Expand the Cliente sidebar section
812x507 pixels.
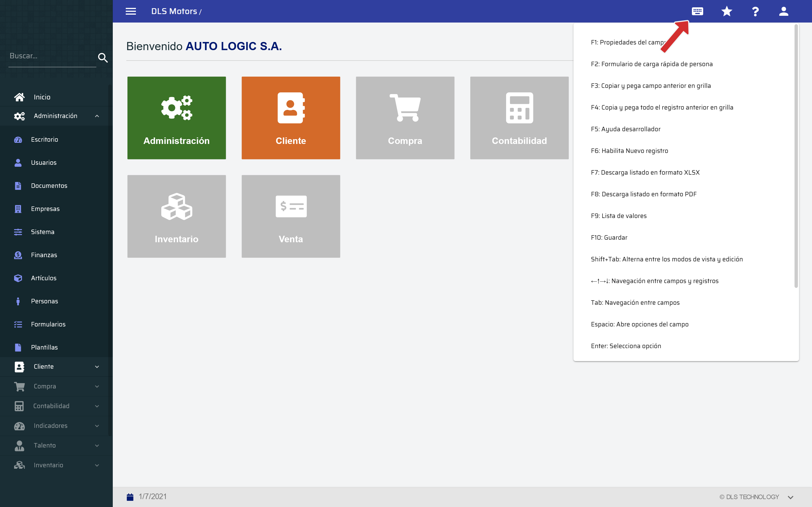coord(97,366)
